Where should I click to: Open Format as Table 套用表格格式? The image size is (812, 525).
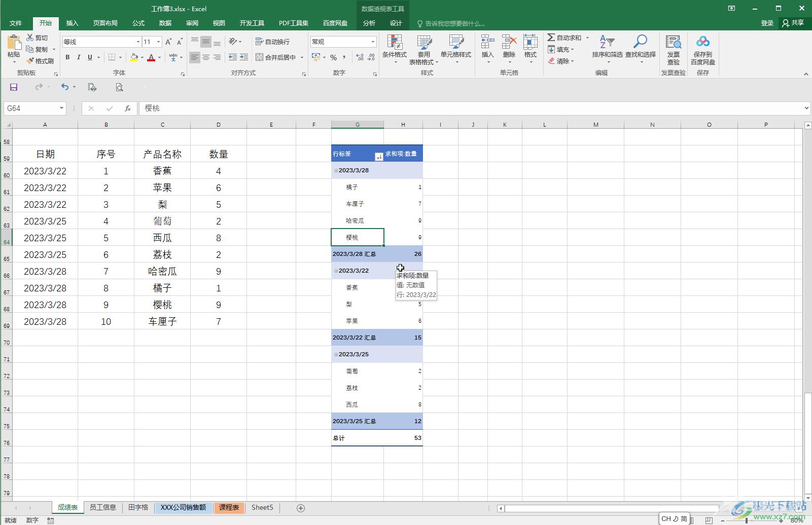[x=424, y=49]
